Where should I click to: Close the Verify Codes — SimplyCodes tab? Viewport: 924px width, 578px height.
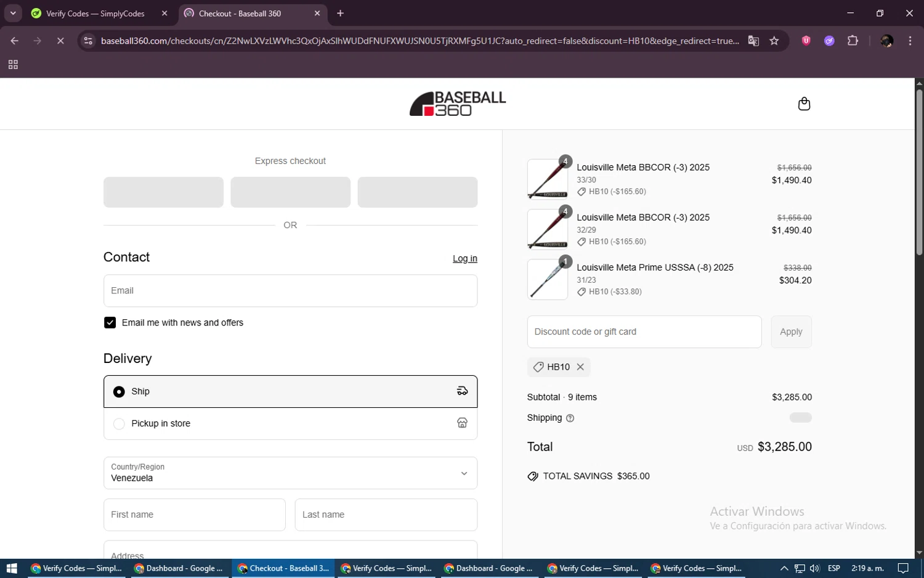tap(164, 13)
